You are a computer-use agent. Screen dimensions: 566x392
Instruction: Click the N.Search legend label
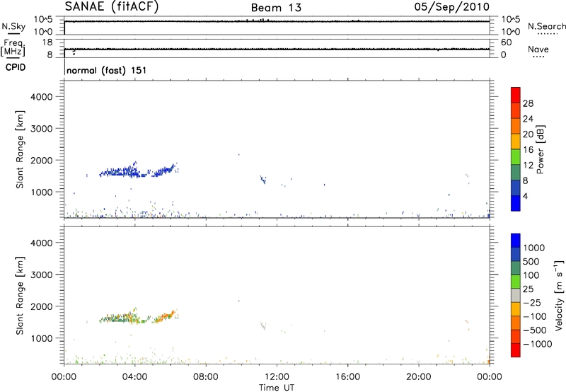pos(547,26)
